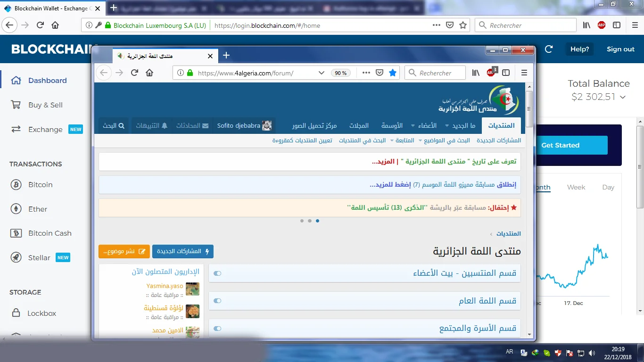
Task: Toggle the قسم اللمة العام section
Action: [217, 301]
